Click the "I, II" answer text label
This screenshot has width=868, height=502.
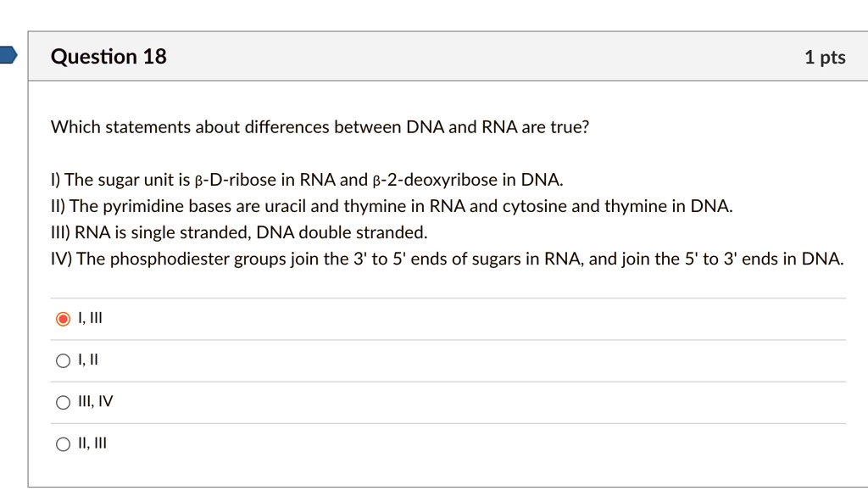[x=88, y=360]
